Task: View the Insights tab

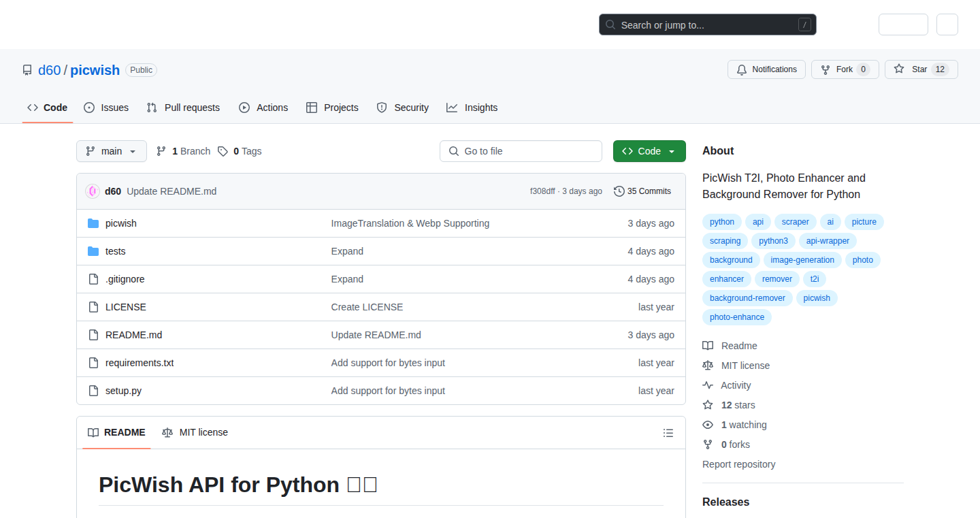Action: (472, 108)
